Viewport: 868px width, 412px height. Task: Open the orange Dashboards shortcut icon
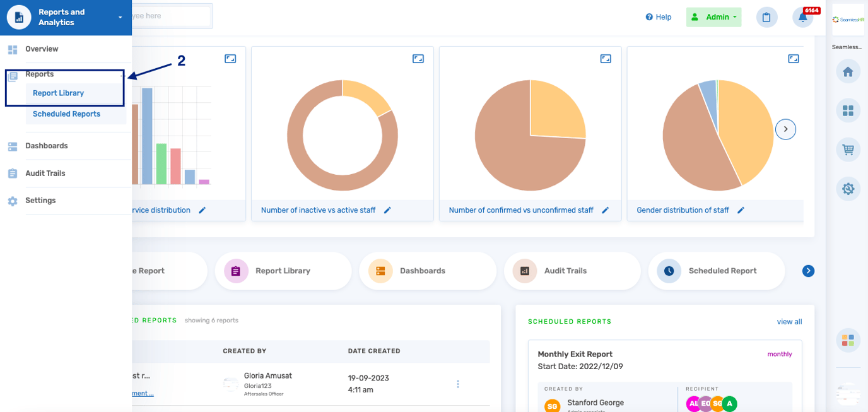[x=380, y=270]
